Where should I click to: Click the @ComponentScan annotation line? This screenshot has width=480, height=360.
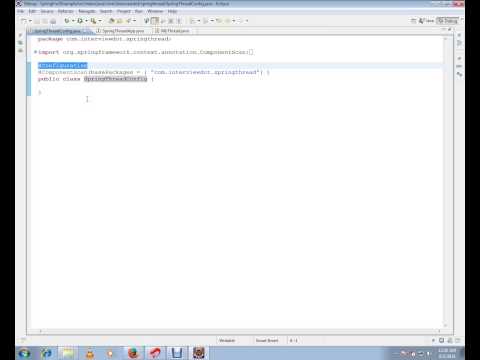pos(153,72)
